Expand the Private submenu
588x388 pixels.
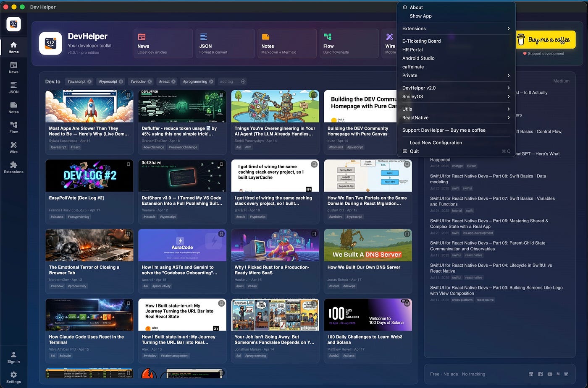coord(456,76)
